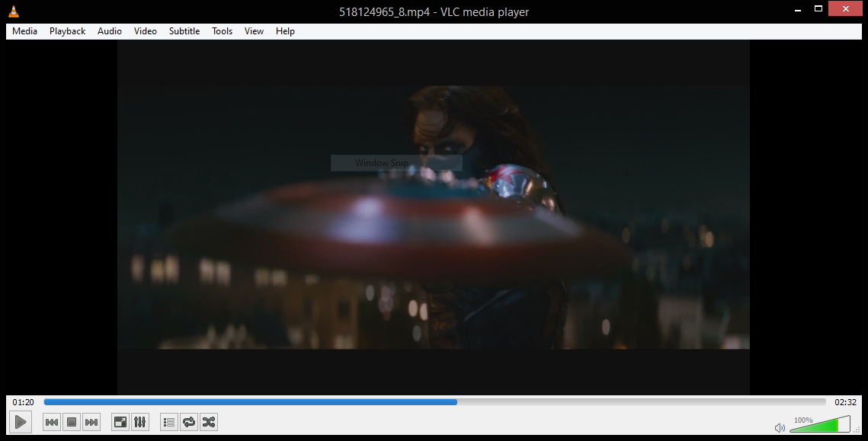Toggle fullscreen video mode
This screenshot has width=868, height=441.
point(120,422)
